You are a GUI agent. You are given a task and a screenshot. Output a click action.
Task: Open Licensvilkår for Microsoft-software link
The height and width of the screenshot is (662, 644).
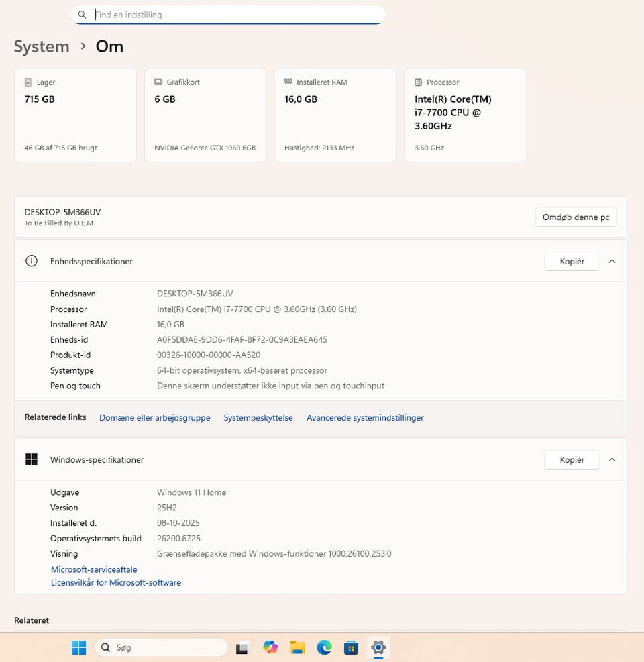(x=115, y=583)
